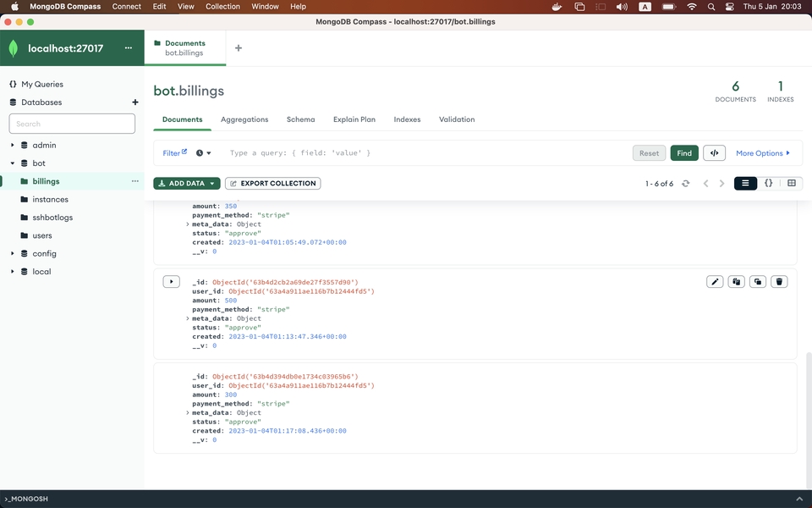Collapse the bot database
This screenshot has width=812, height=508.
[13, 163]
